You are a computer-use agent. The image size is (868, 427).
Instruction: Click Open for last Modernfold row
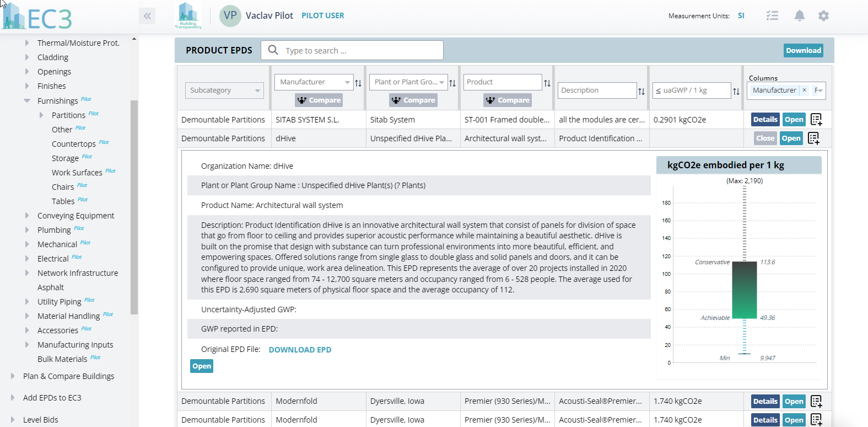(x=794, y=420)
